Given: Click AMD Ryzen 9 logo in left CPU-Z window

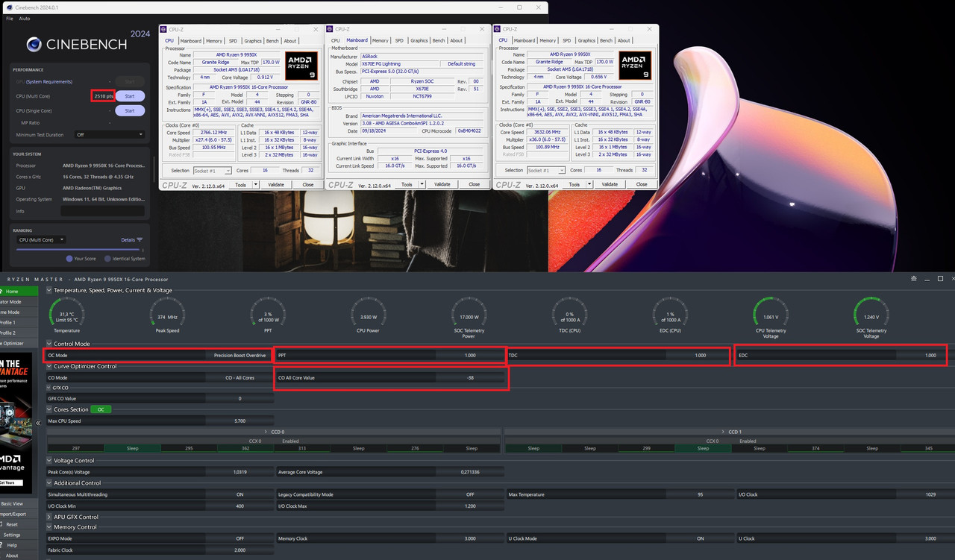Looking at the screenshot, I should (302, 66).
